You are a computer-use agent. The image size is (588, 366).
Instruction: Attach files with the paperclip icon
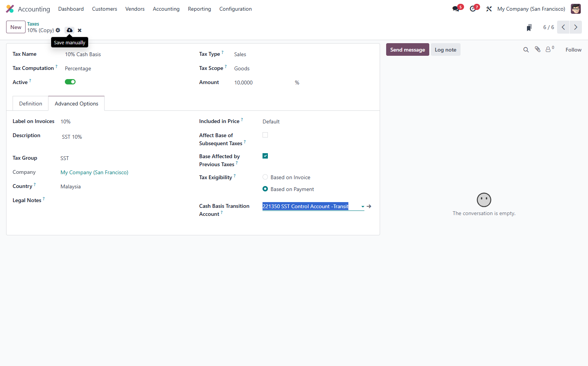[538, 49]
